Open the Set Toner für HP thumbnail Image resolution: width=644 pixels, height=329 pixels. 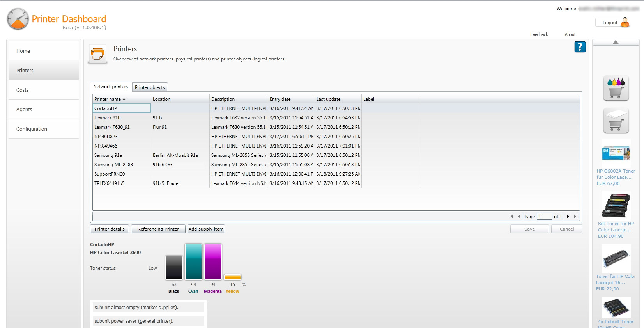click(616, 205)
